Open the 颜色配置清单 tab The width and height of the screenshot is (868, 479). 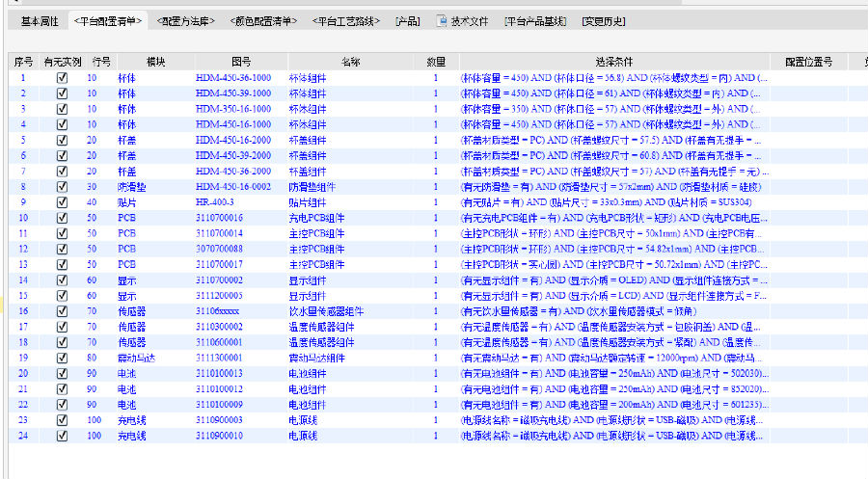tap(263, 21)
